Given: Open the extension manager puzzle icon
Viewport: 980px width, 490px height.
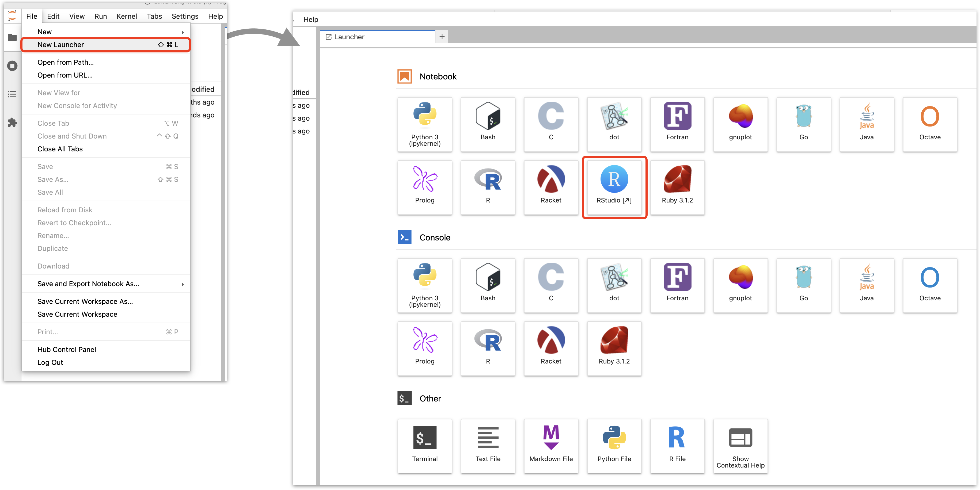Looking at the screenshot, I should coord(12,122).
